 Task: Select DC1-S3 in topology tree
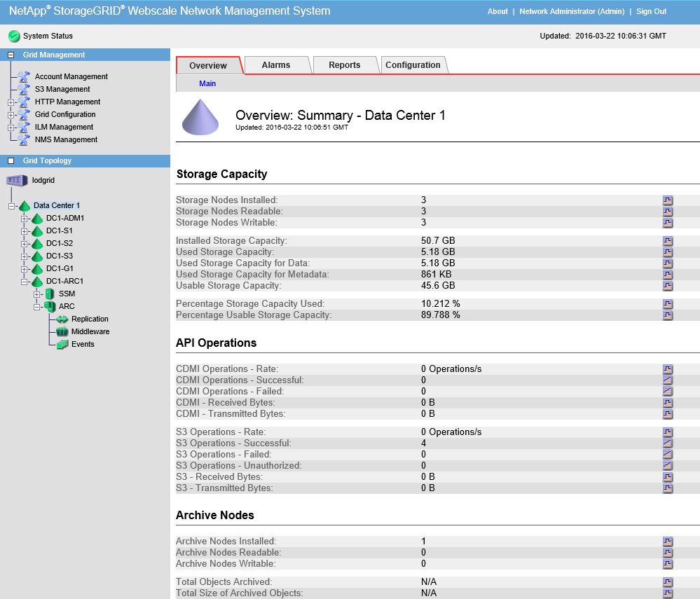point(60,256)
